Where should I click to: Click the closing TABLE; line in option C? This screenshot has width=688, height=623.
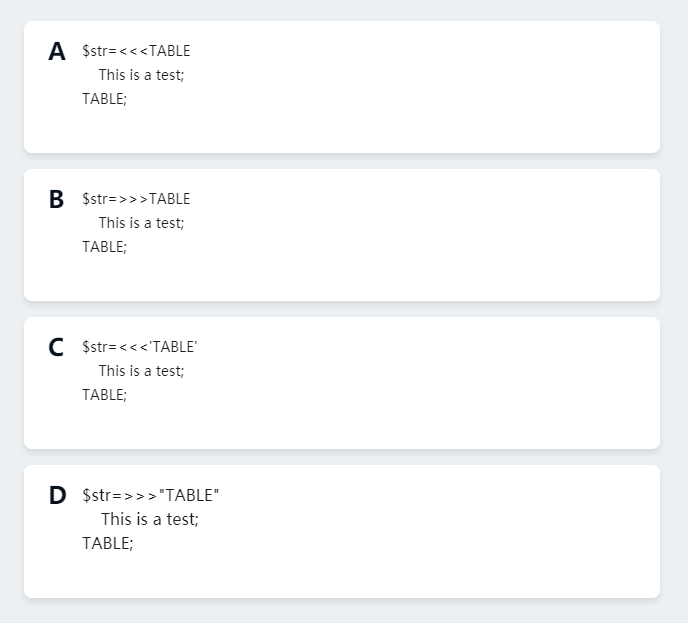(105, 395)
